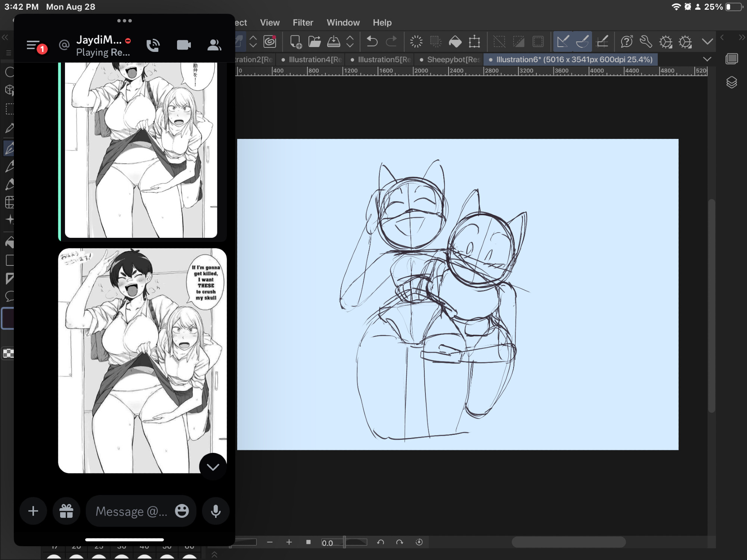Expand command bar overflow chevron

pos(707,41)
